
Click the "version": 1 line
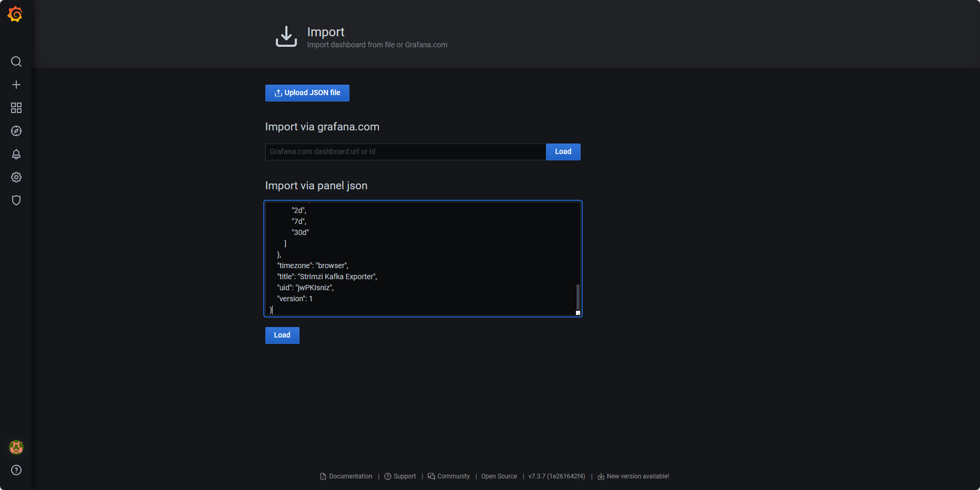click(295, 299)
